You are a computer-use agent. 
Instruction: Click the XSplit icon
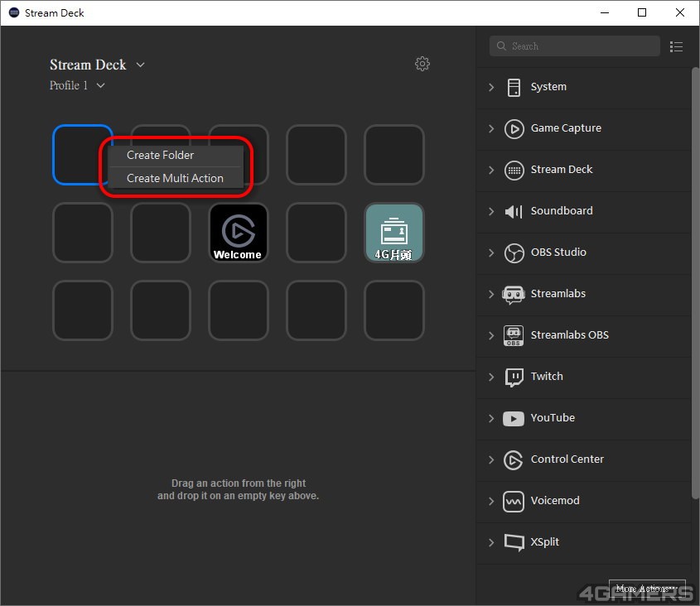tap(514, 542)
